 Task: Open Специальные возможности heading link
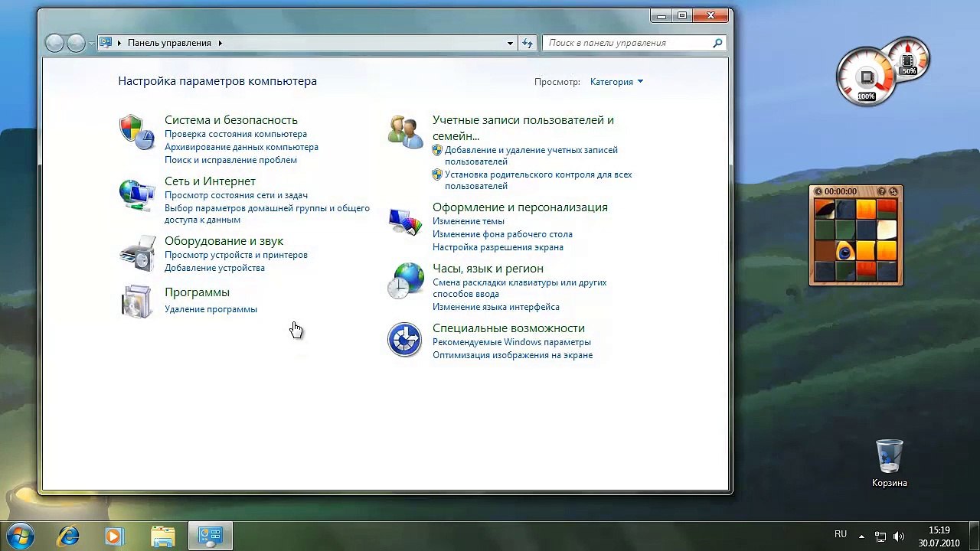508,328
